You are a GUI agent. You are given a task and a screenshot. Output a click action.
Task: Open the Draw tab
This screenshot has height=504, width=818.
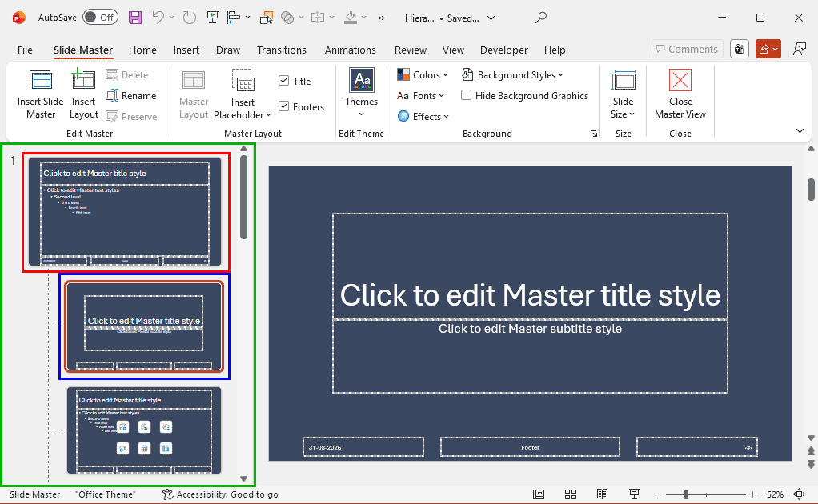tap(228, 50)
